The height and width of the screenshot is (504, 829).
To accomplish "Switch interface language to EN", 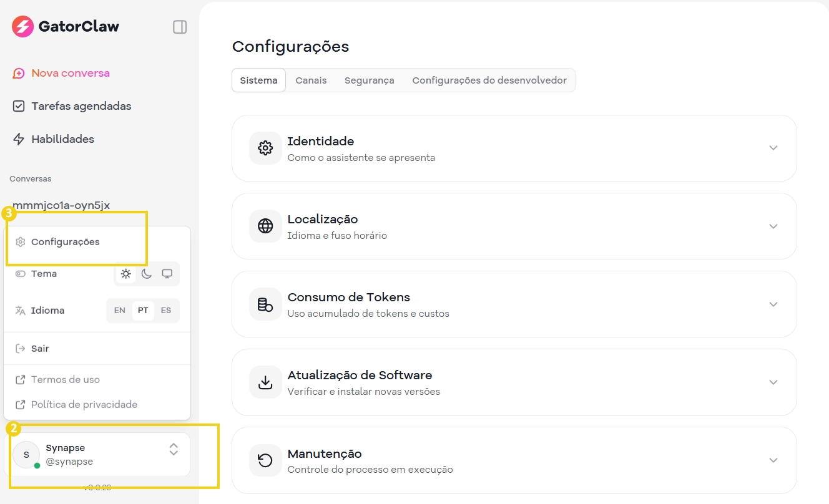I will coord(119,310).
